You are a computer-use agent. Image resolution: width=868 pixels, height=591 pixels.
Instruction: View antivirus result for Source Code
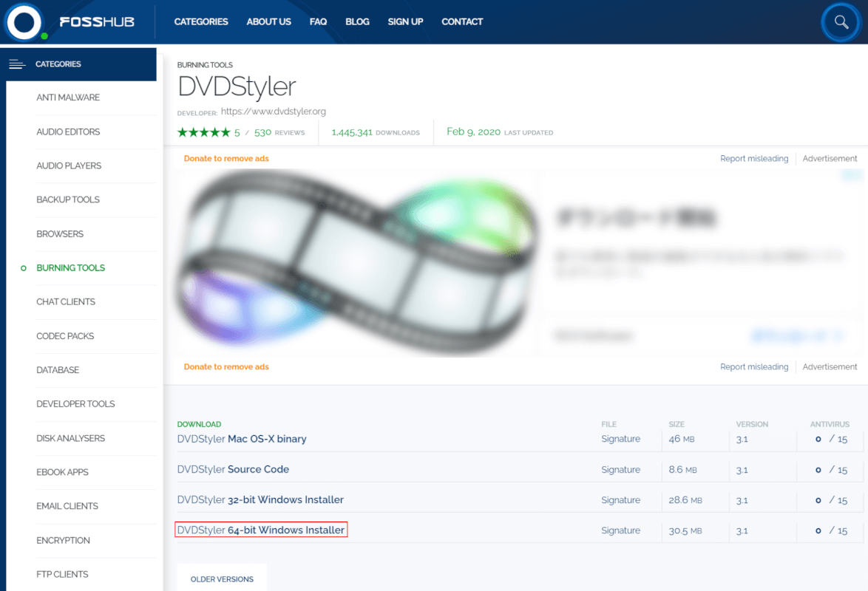coord(831,469)
